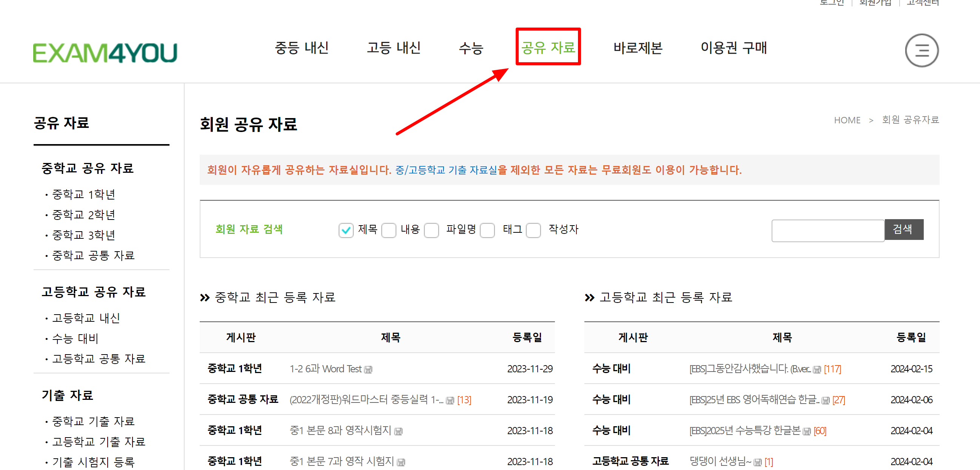
Task: Expand the 고등학교 공유 자료 section
Action: tap(93, 292)
